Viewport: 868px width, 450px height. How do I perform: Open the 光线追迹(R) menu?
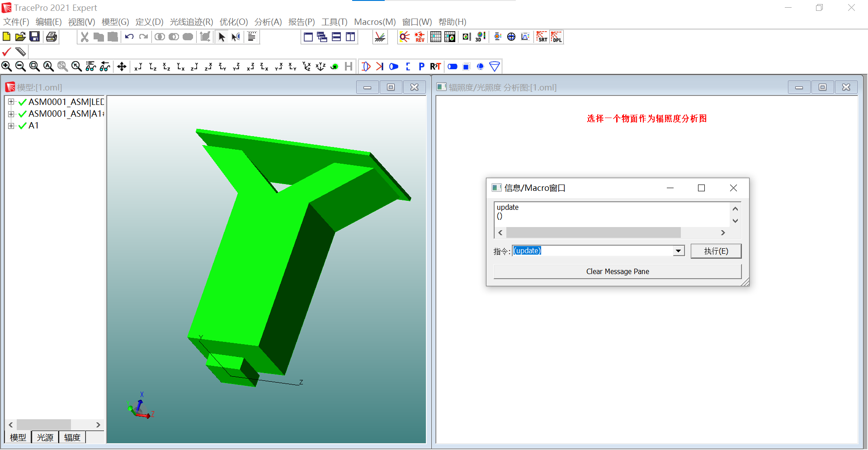point(191,22)
